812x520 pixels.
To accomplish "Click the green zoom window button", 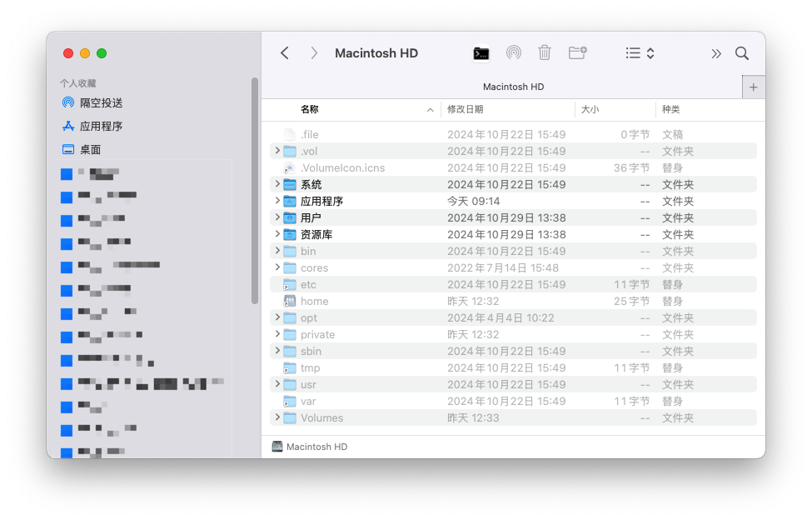I will [102, 53].
